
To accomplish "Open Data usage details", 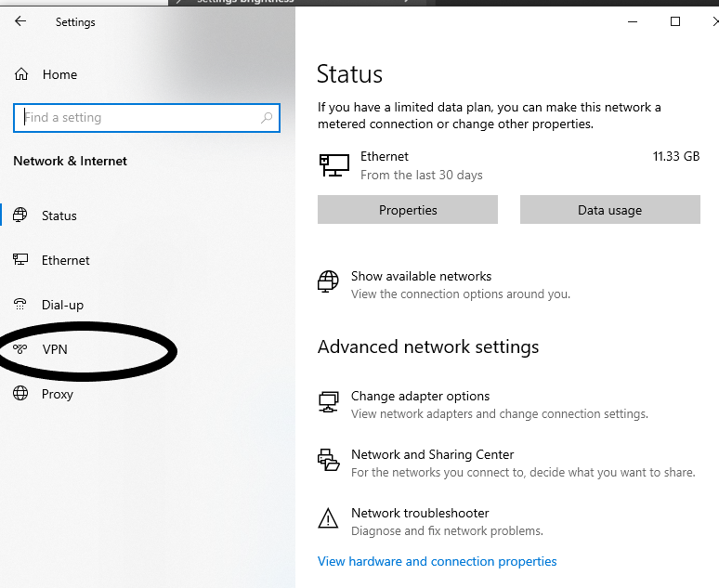I will click(x=609, y=210).
